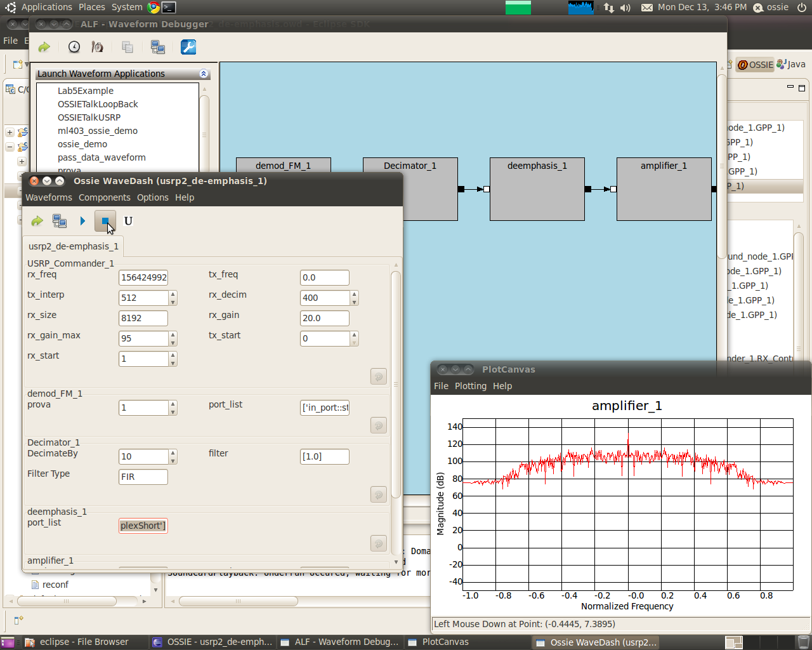Open the terminal launcher in top panel

[x=169, y=8]
